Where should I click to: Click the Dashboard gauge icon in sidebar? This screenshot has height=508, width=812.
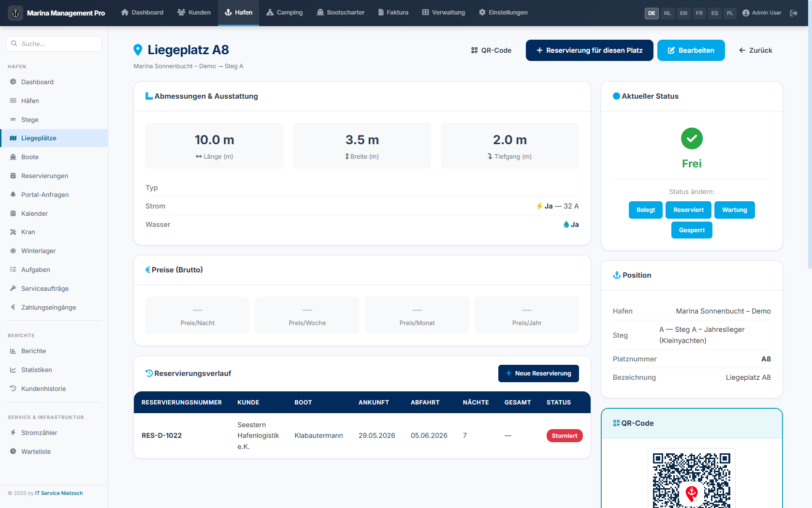click(x=13, y=82)
